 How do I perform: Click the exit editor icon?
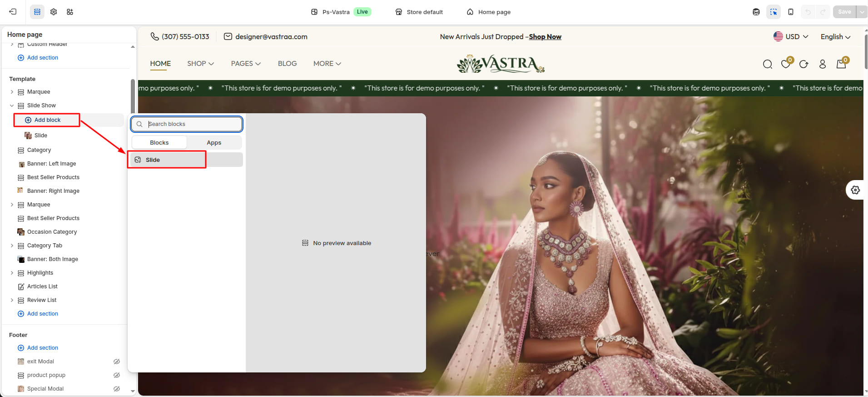click(13, 12)
